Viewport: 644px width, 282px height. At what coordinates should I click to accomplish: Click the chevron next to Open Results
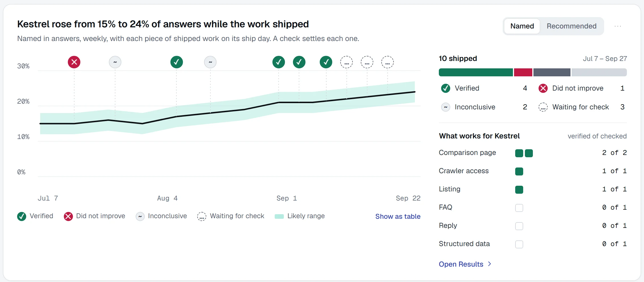(490, 264)
